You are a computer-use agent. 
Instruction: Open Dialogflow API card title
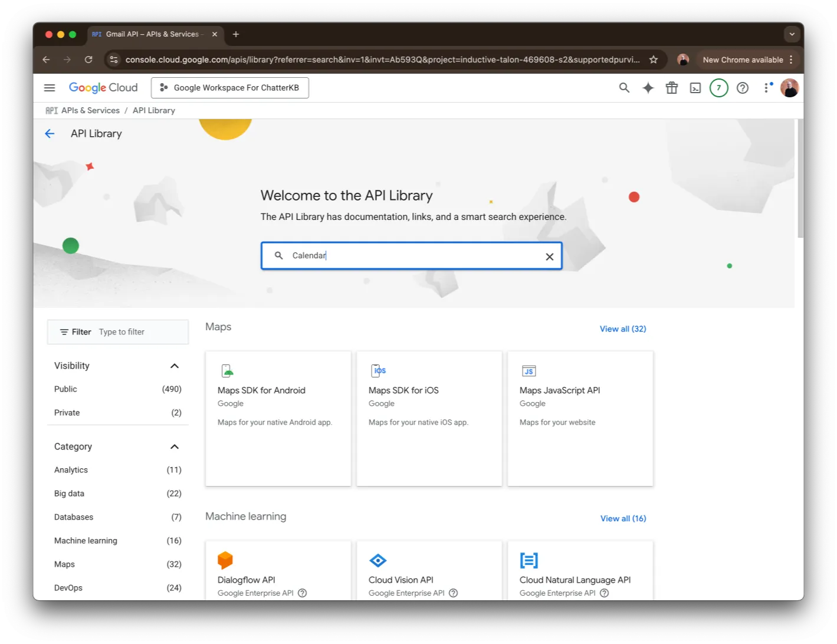(247, 580)
